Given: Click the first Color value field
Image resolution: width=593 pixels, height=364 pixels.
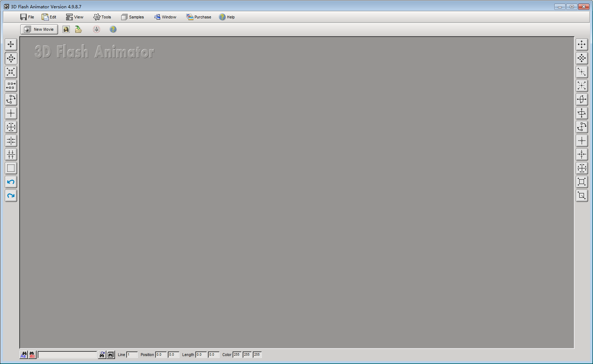Looking at the screenshot, I should (x=237, y=355).
